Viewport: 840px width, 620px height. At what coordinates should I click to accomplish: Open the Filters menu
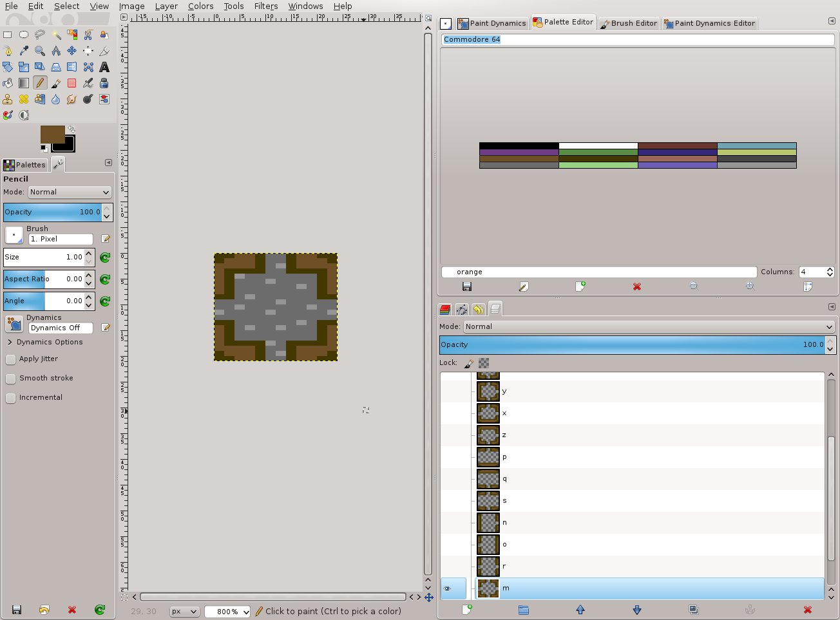(266, 6)
